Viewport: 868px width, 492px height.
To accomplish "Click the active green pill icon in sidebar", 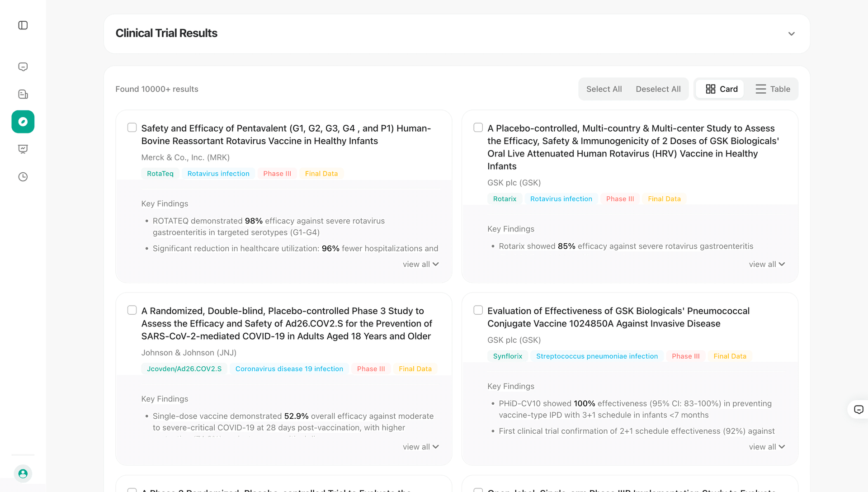I will pyautogui.click(x=23, y=122).
